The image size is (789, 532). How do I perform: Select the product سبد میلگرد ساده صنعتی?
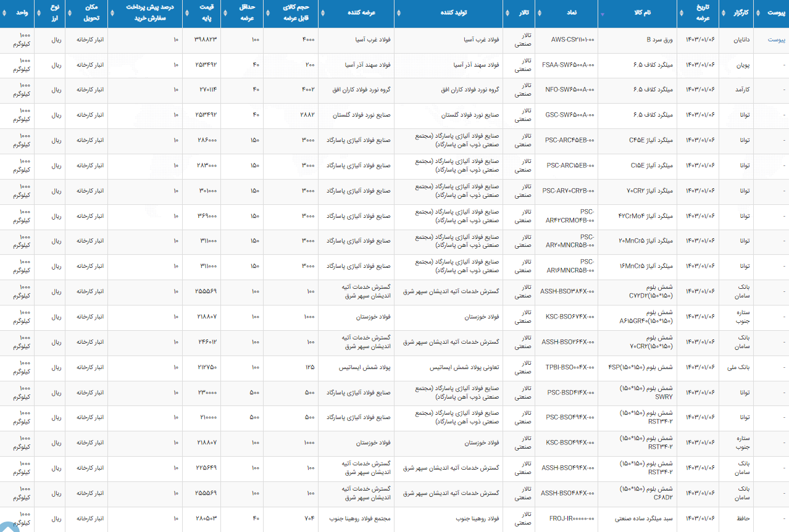(645, 519)
